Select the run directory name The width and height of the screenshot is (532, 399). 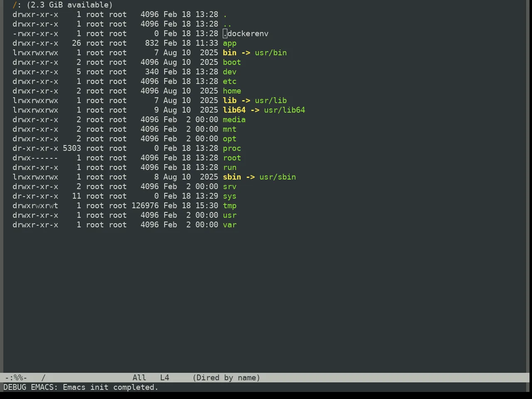pyautogui.click(x=229, y=167)
